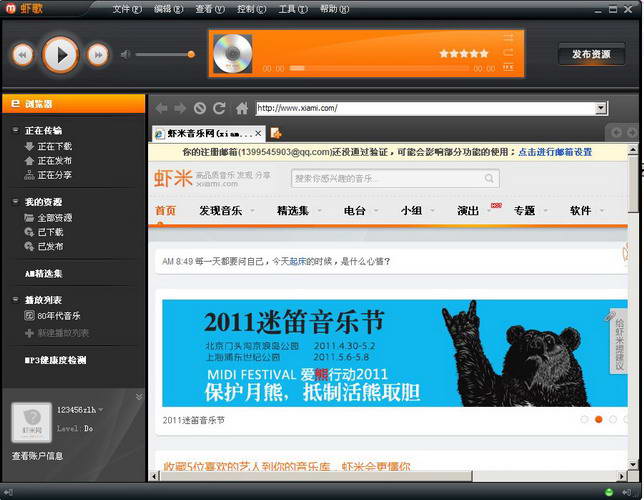Click the URL address field
Viewport: 644px width, 500px height.
coord(426,108)
